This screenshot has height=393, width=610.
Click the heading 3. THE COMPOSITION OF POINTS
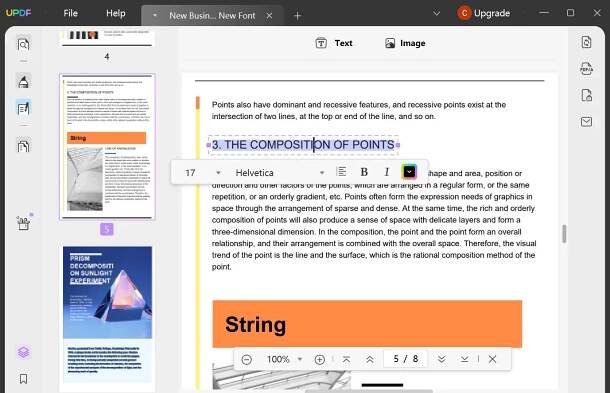click(x=303, y=145)
